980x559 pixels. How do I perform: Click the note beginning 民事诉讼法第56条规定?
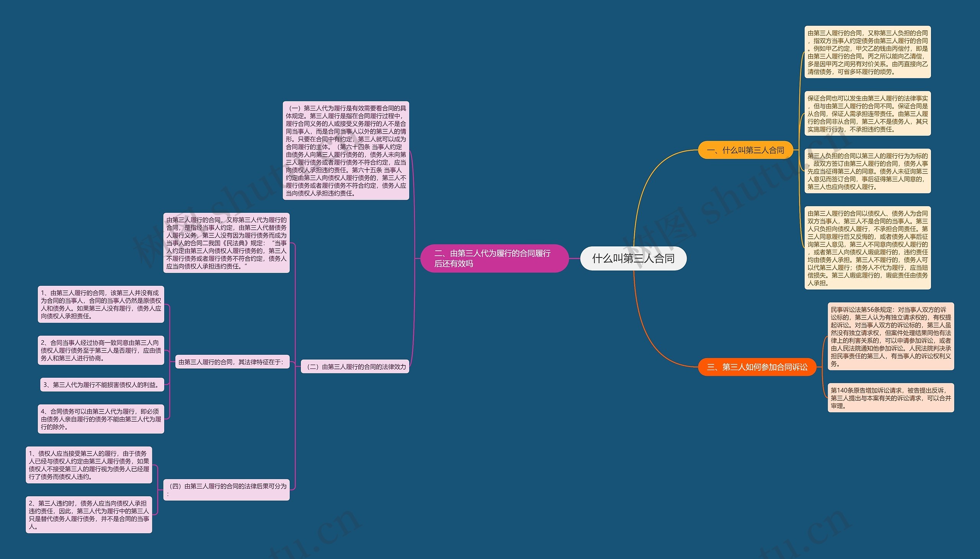click(890, 336)
